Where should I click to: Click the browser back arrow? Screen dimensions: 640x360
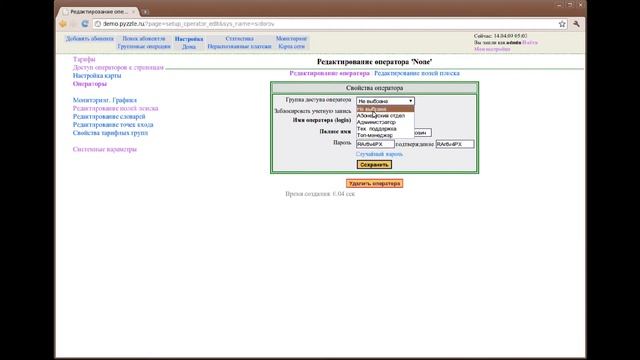(x=63, y=24)
